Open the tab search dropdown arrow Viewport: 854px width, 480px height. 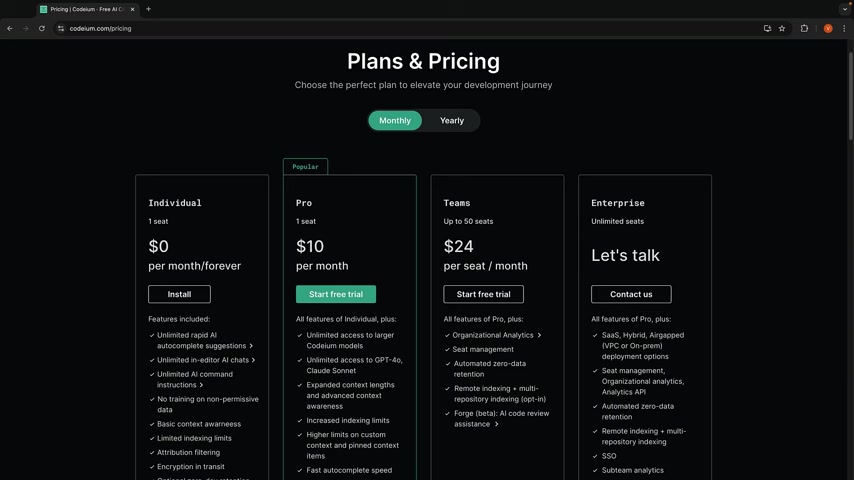coord(845,9)
